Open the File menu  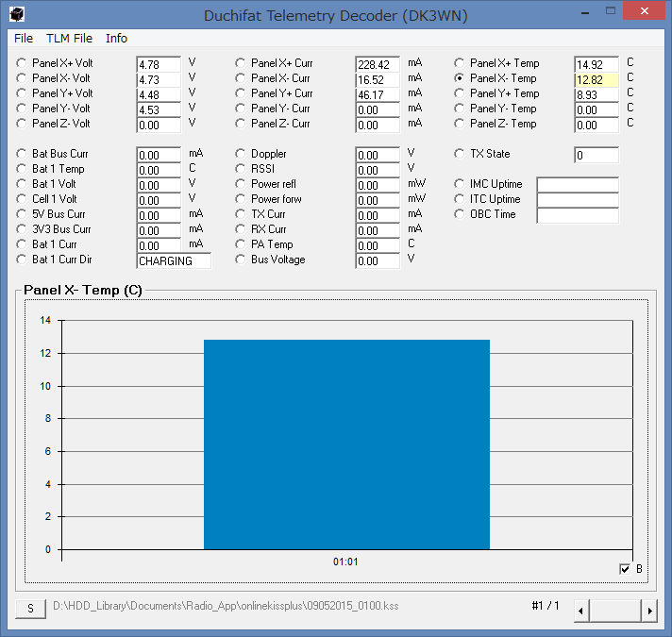point(24,39)
